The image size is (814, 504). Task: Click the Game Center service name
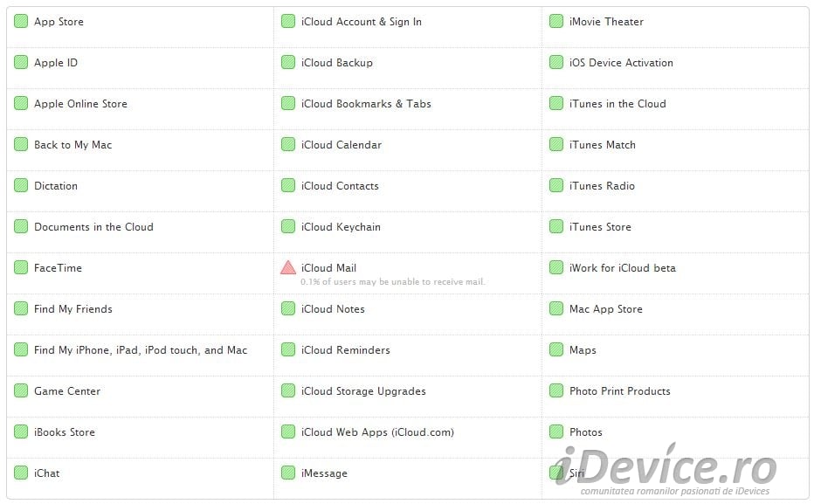click(x=67, y=390)
